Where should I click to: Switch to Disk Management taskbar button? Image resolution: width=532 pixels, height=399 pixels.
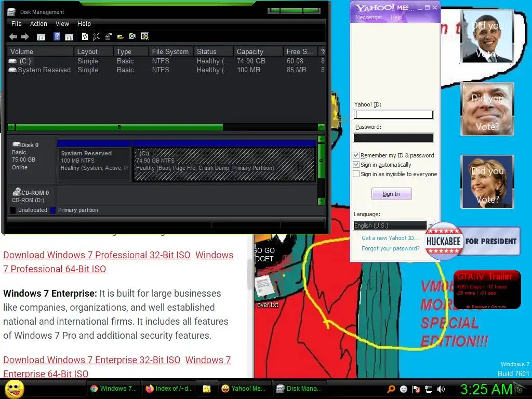pos(299,389)
